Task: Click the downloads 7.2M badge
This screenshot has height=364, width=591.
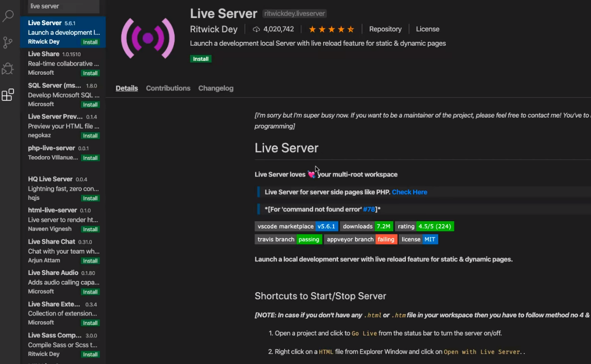Action: [366, 226]
